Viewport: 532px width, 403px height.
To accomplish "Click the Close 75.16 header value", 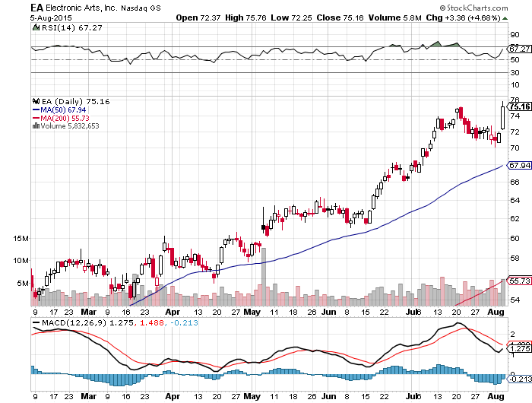I will click(340, 17).
